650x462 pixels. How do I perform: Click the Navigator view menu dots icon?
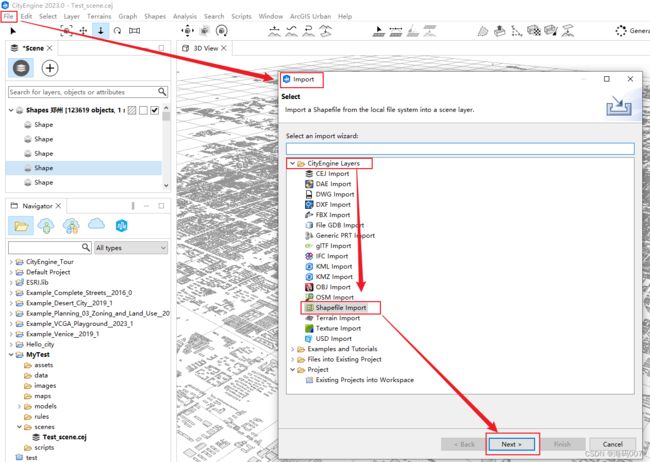coord(133,206)
